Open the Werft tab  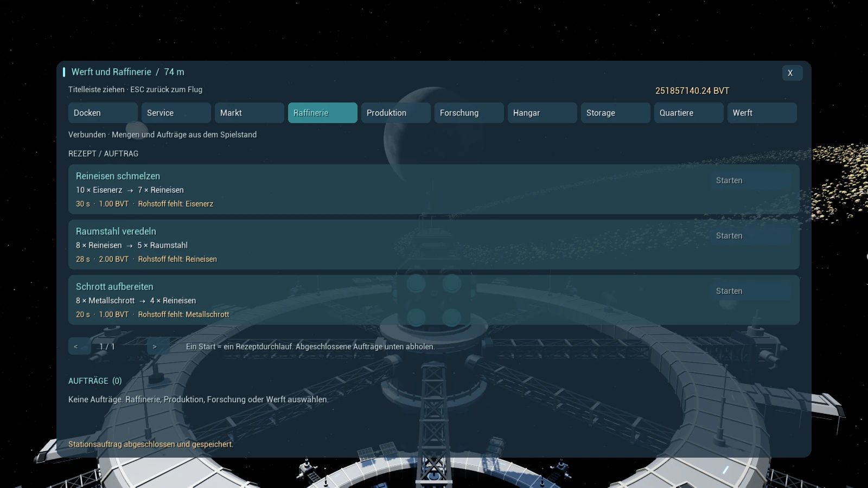[x=762, y=113]
